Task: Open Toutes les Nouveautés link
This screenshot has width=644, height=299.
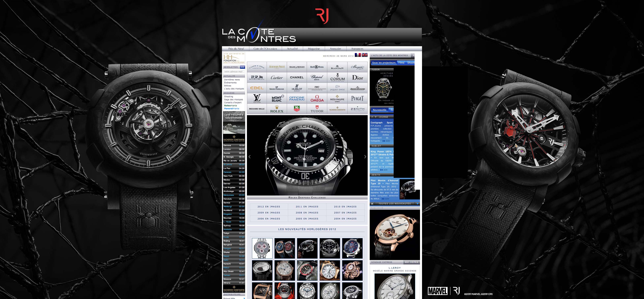Action: tap(394, 204)
